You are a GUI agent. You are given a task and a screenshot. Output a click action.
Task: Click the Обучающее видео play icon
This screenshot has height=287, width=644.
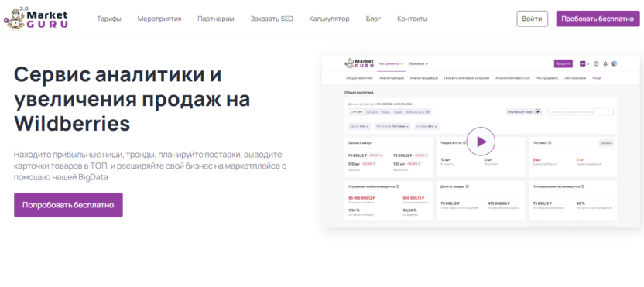[538, 111]
